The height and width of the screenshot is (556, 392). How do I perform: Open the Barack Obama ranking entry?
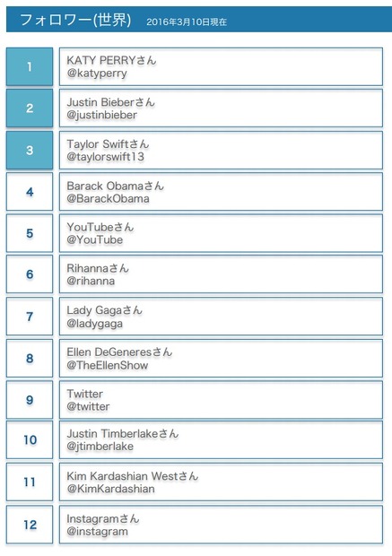tap(221, 192)
